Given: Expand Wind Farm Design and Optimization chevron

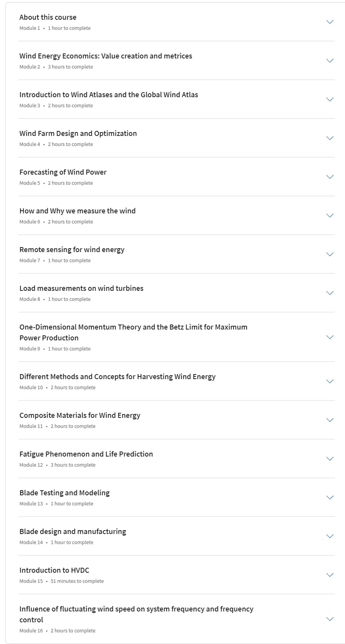Looking at the screenshot, I should pos(330,138).
